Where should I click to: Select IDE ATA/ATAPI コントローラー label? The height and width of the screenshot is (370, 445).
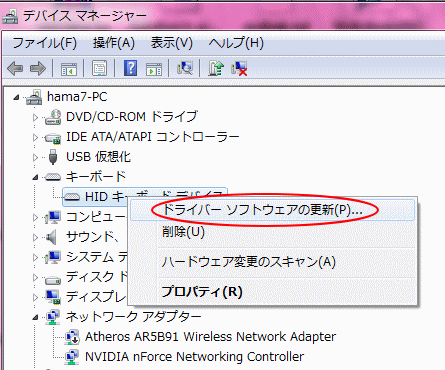click(152, 137)
